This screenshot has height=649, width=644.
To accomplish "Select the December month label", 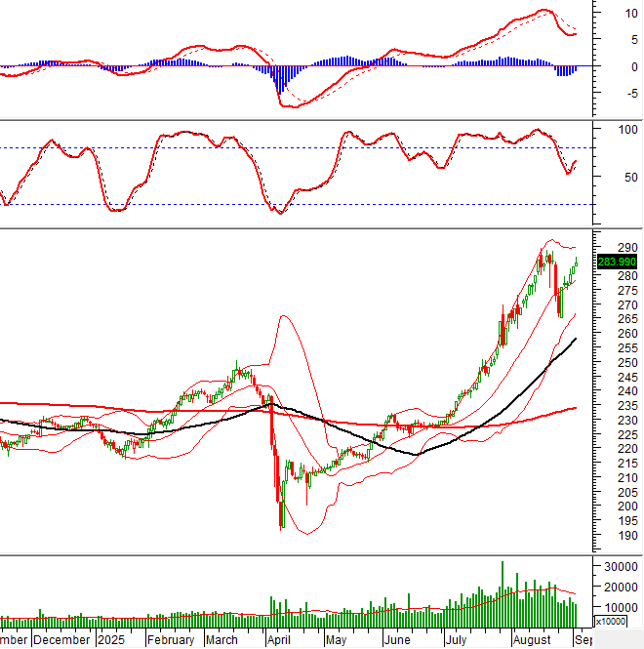I will (x=62, y=640).
